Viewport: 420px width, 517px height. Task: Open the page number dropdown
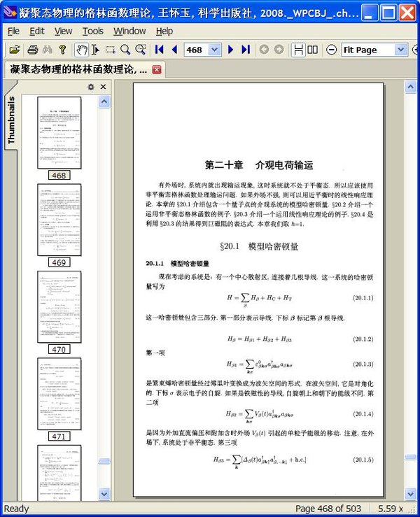[x=214, y=50]
